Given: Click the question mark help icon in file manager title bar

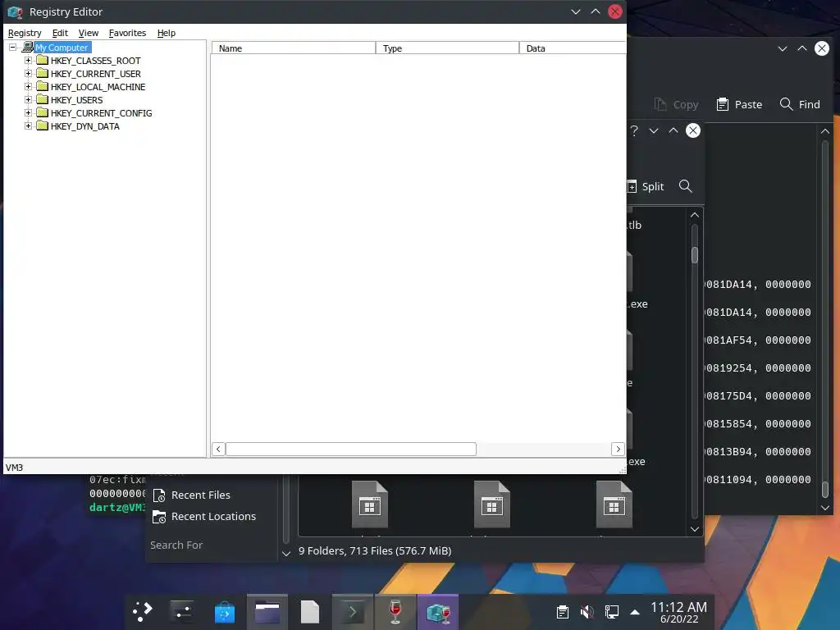Looking at the screenshot, I should [634, 130].
